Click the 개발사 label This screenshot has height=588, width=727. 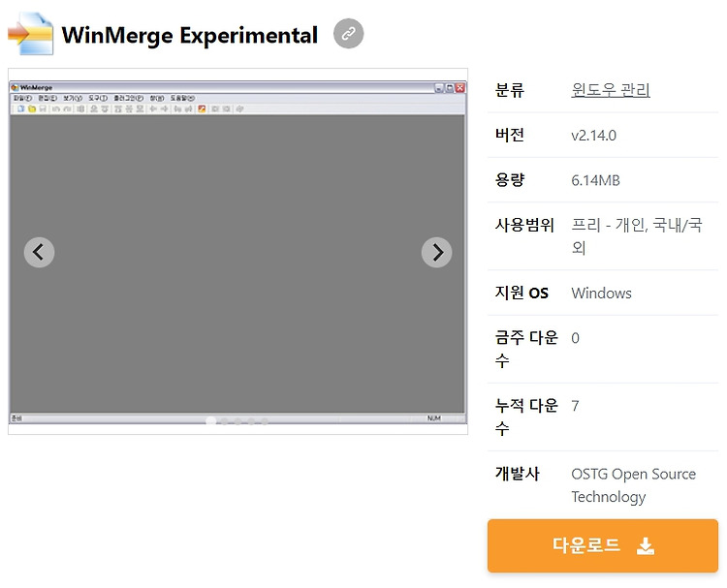517,474
